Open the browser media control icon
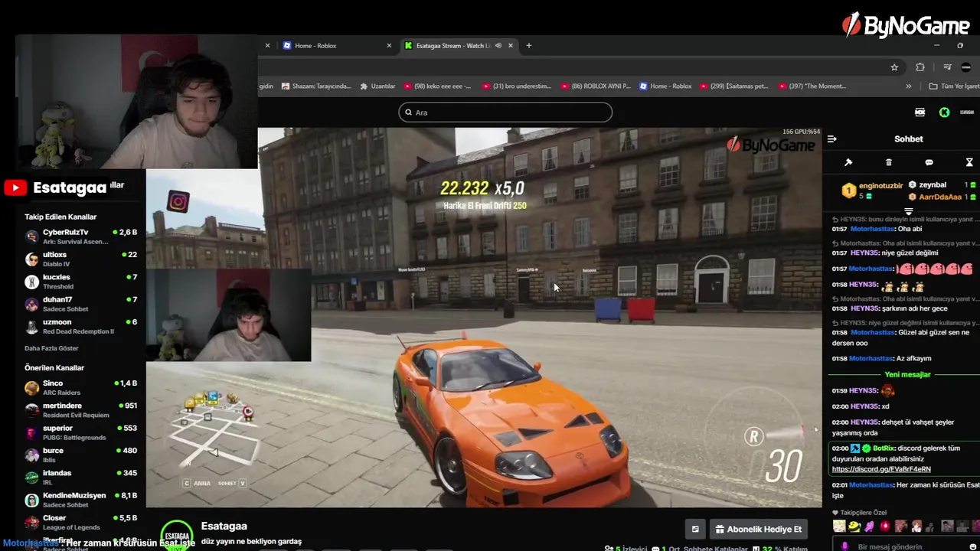This screenshot has width=980, height=551. tap(947, 67)
